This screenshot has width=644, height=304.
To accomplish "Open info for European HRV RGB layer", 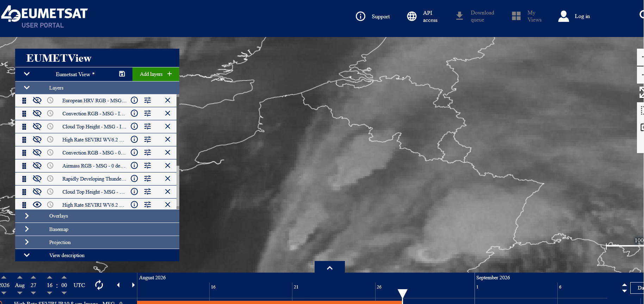I will pyautogui.click(x=134, y=100).
